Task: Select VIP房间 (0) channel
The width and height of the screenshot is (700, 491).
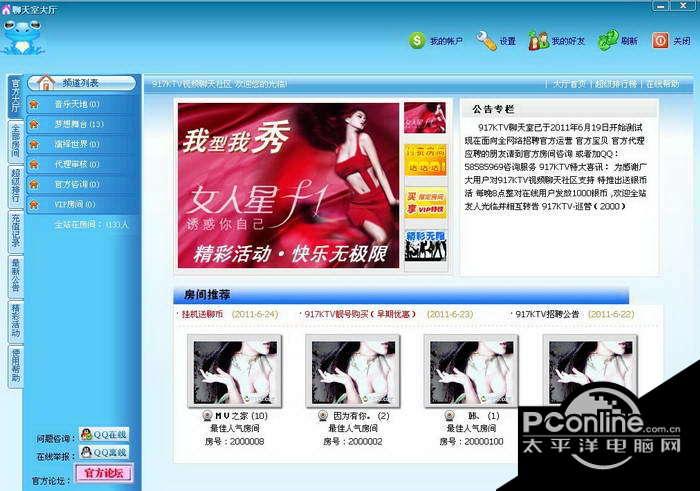Action: [x=82, y=204]
